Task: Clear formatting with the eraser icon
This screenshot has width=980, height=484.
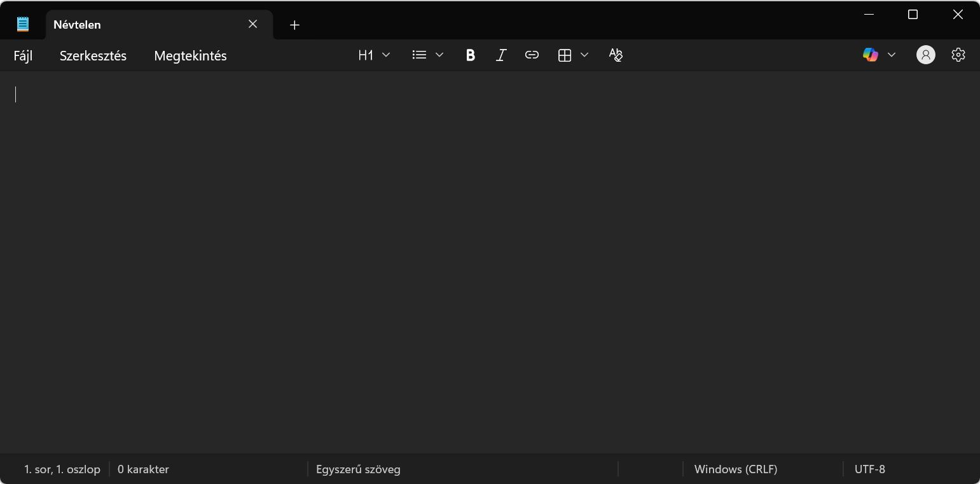Action: click(615, 55)
